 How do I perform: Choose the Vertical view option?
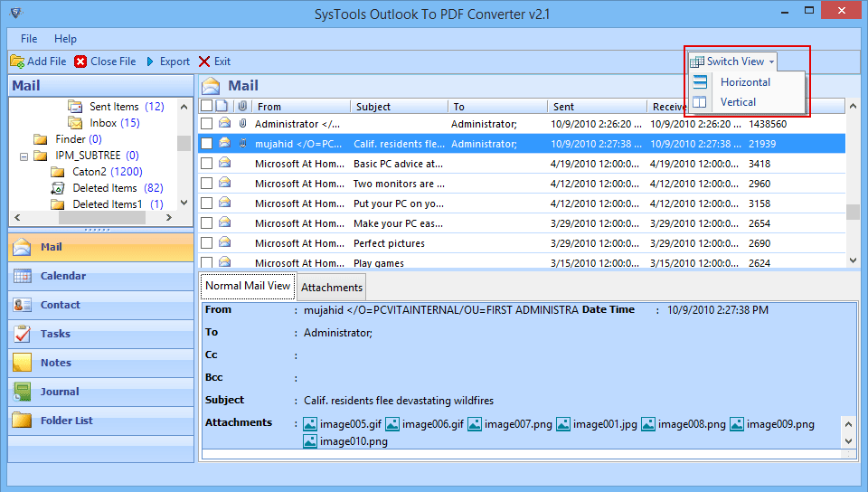(738, 102)
